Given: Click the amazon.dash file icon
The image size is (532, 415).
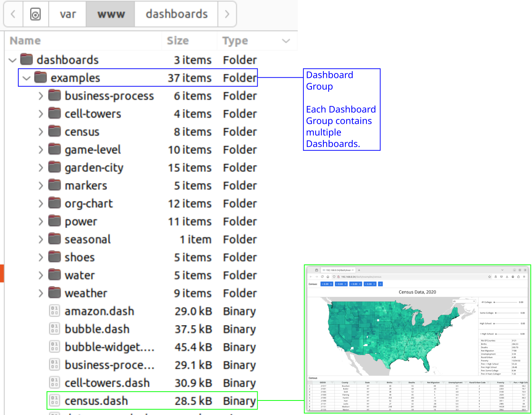Looking at the screenshot, I should click(54, 311).
